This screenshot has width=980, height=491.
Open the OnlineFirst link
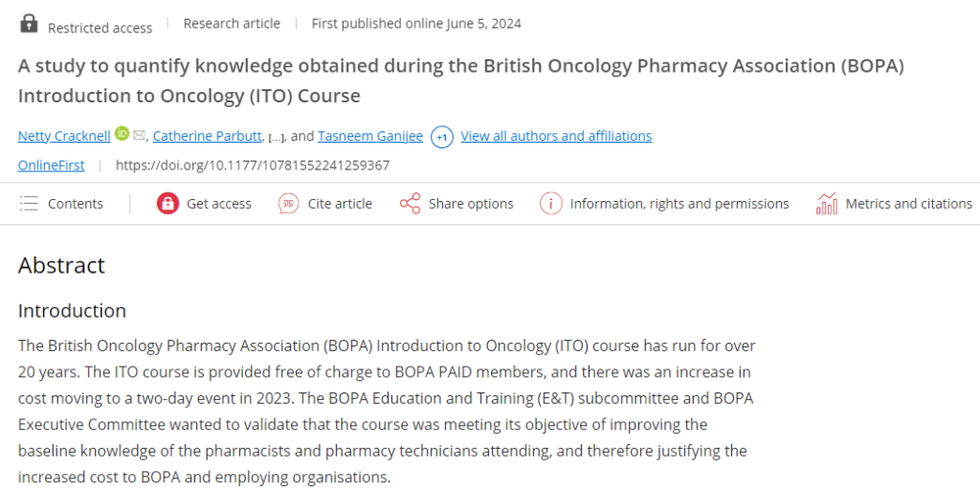coord(52,165)
